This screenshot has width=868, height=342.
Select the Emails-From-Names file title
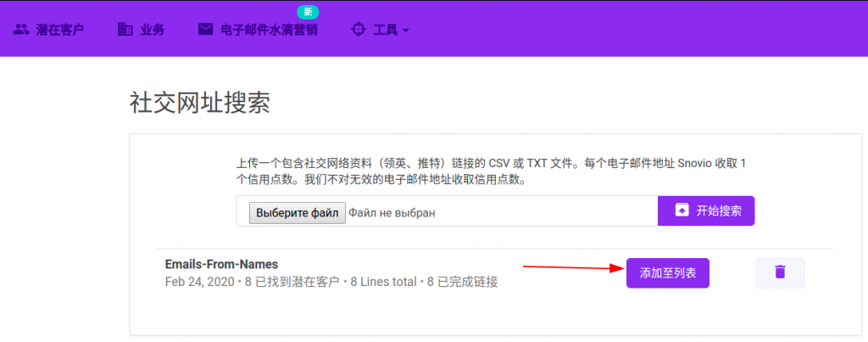pos(221,265)
